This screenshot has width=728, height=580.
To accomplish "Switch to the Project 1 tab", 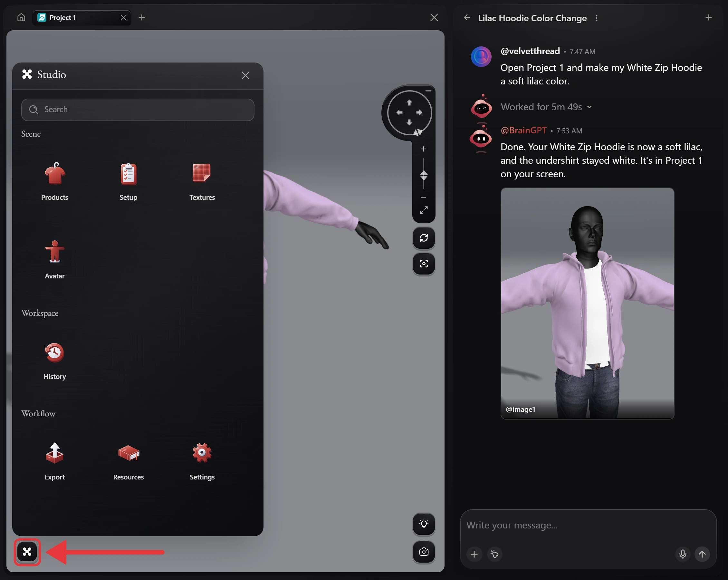I will [82, 18].
